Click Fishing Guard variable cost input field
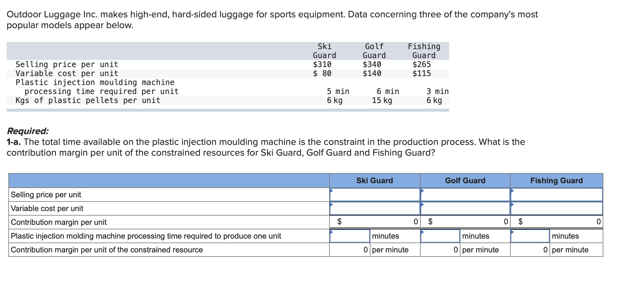The image size is (644, 300). coord(556,208)
